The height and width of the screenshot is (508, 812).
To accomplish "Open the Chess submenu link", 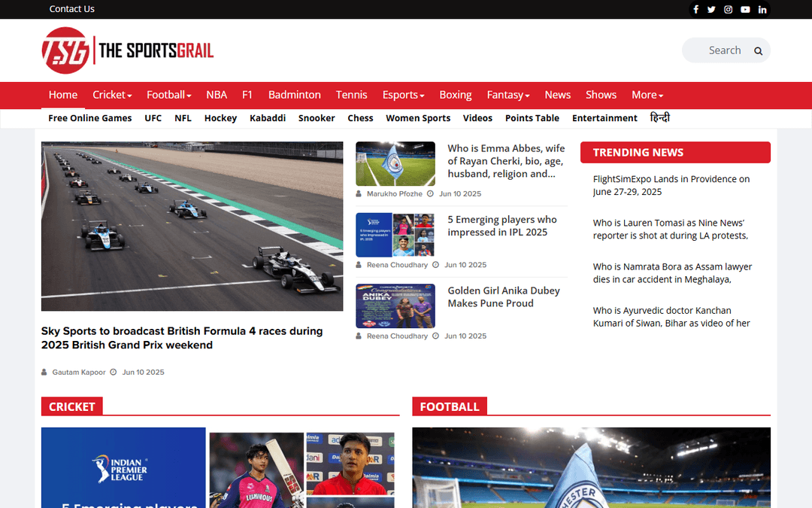I will [360, 118].
